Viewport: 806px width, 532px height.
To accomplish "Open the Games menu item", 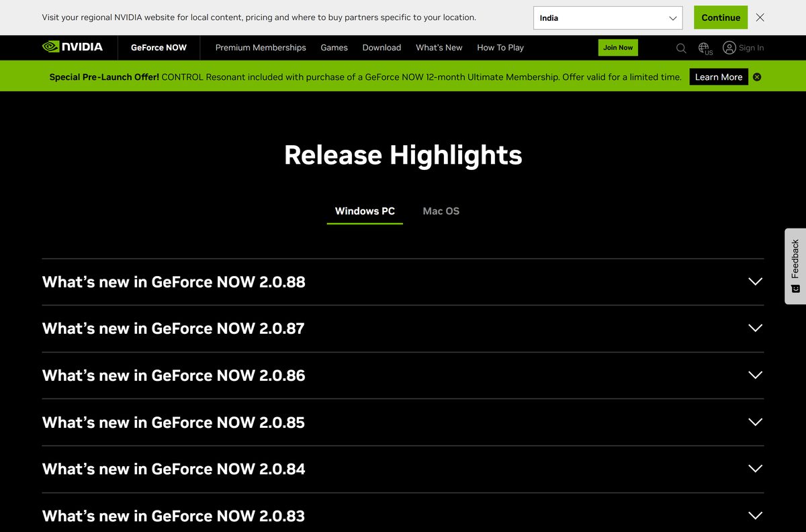I will coord(334,48).
